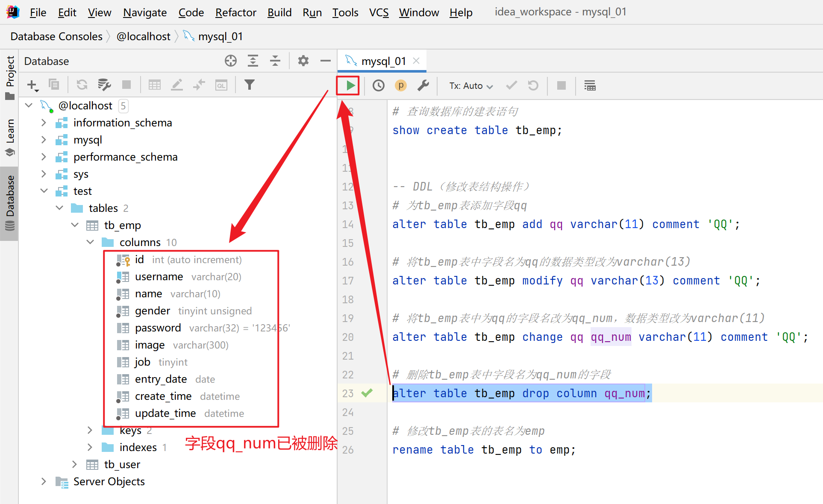Click the Run/Execute query button
The width and height of the screenshot is (823, 504).
(x=349, y=85)
